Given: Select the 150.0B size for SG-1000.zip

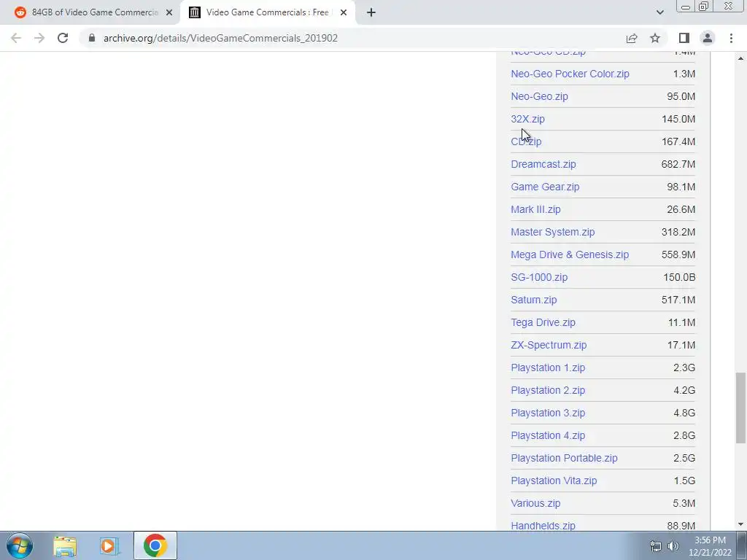Looking at the screenshot, I should (x=679, y=277).
